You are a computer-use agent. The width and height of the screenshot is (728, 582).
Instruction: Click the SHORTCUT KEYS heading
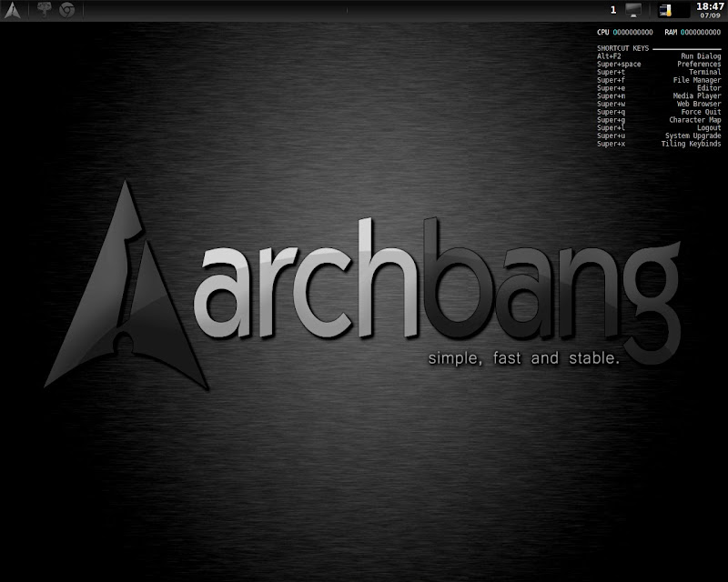click(622, 48)
